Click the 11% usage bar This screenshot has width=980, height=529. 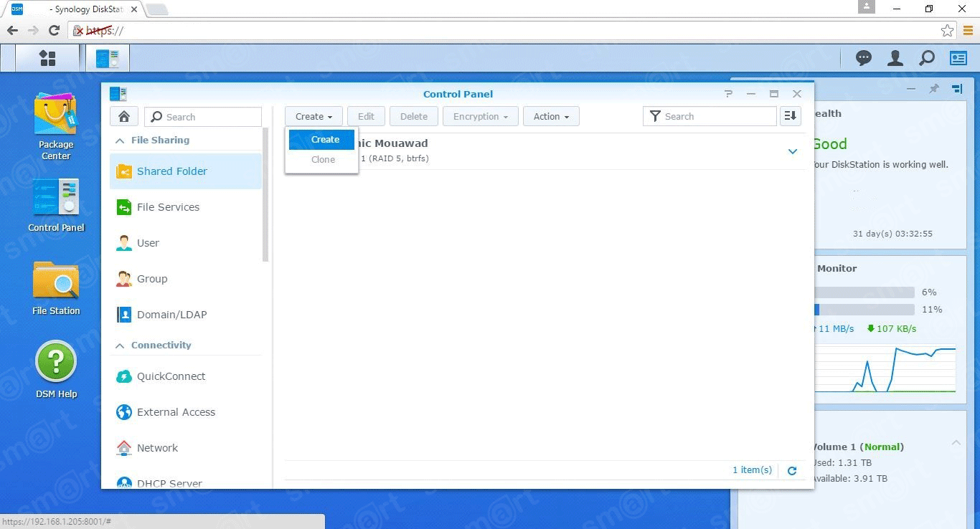[x=864, y=310]
